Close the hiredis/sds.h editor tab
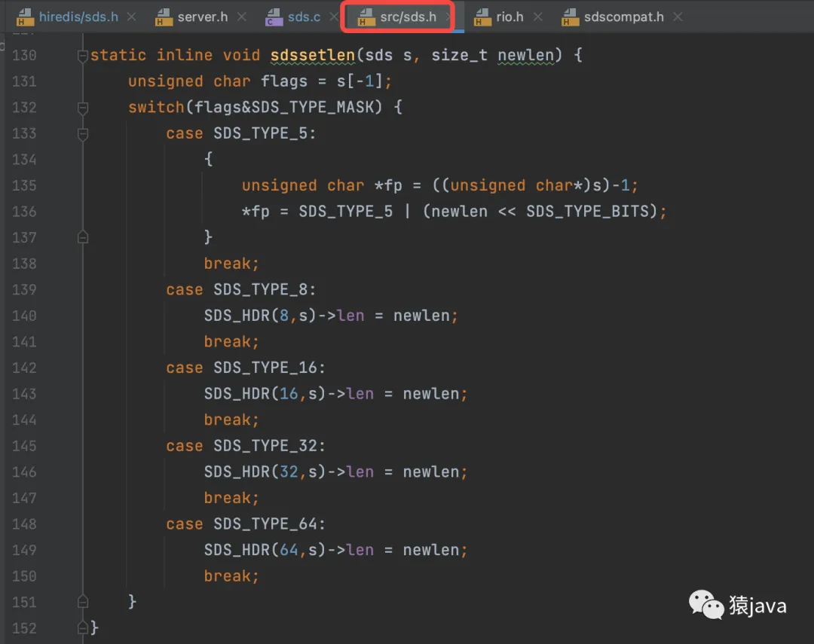Screen dimensions: 814x644 132,17
